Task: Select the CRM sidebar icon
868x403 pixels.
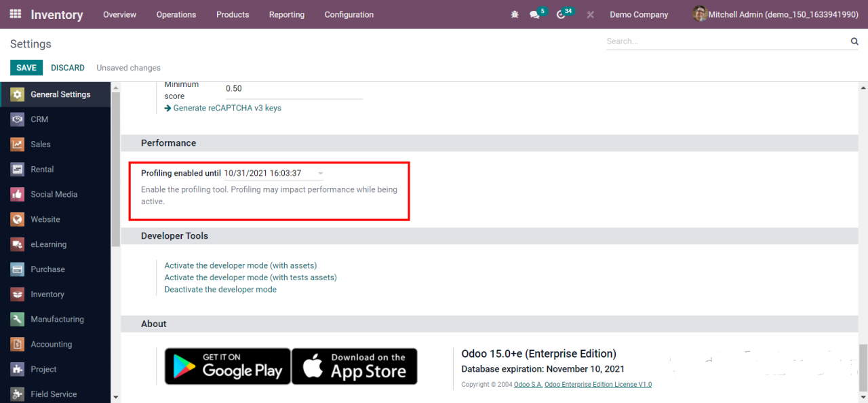Action: [18, 119]
